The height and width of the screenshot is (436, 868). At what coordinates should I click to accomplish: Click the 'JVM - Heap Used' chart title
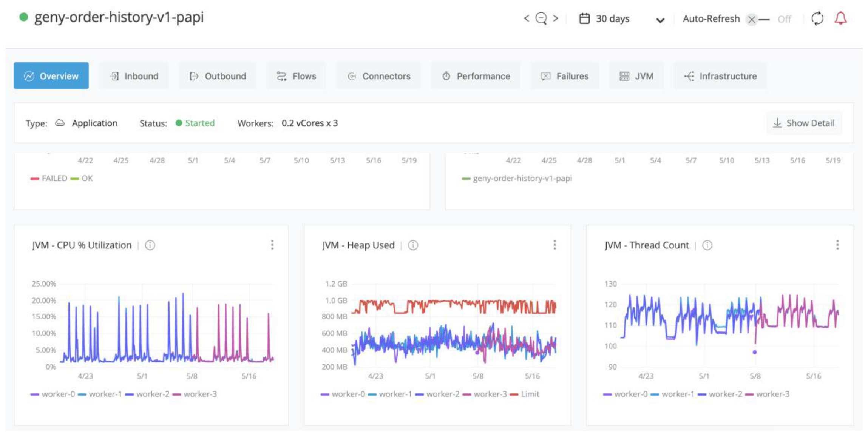[x=358, y=245]
